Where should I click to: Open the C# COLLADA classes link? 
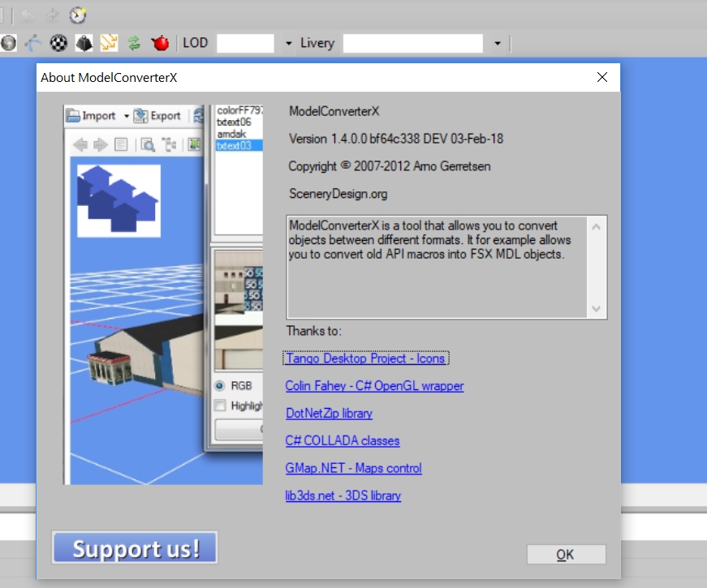[x=343, y=440]
